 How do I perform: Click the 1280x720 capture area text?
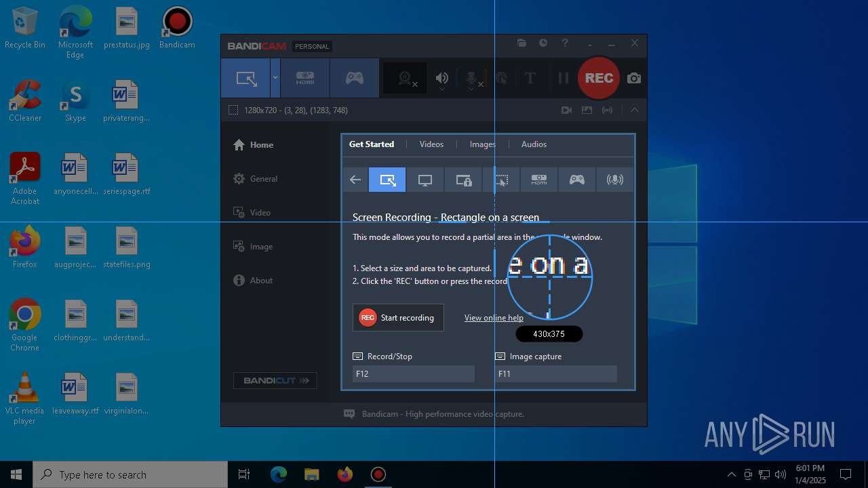pyautogui.click(x=296, y=110)
